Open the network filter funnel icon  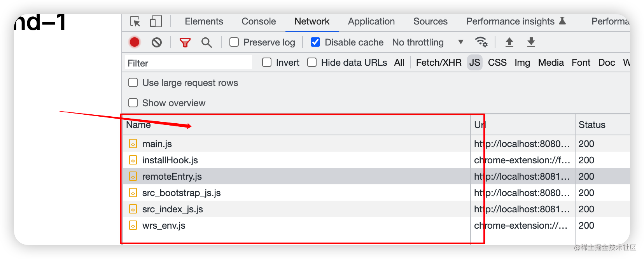[x=185, y=42]
